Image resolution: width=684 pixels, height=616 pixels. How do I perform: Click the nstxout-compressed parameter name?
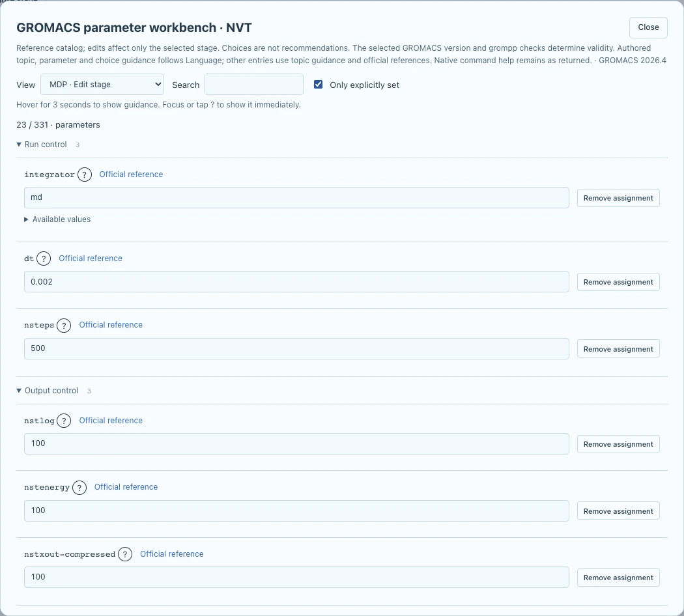(70, 555)
